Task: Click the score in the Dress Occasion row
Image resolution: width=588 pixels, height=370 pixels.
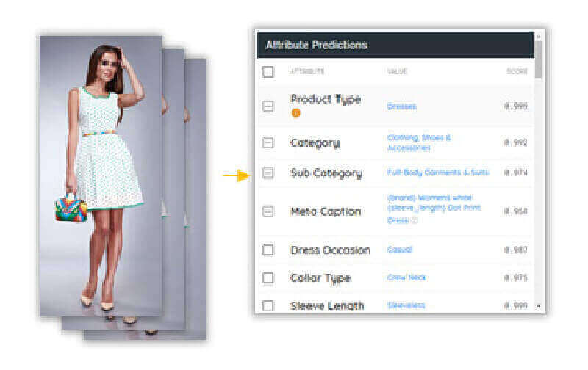Action: (516, 250)
